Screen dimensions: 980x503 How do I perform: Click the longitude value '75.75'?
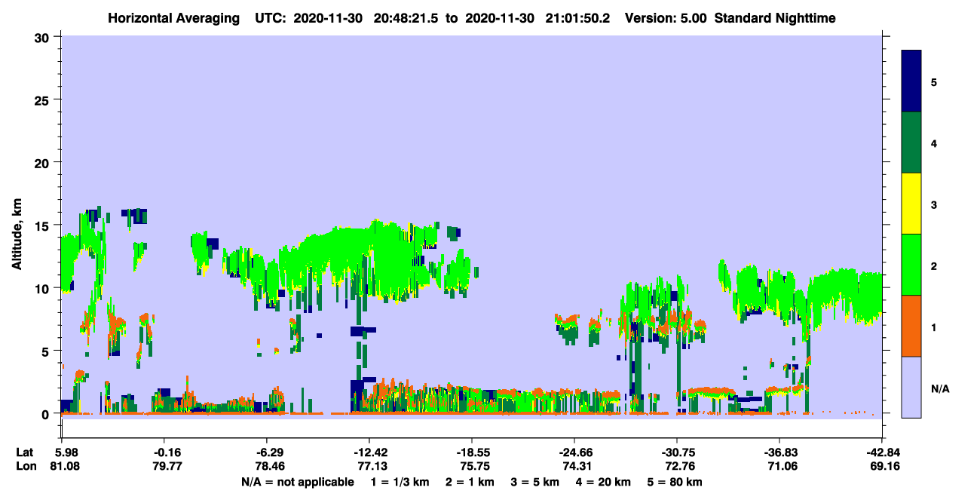pos(476,466)
